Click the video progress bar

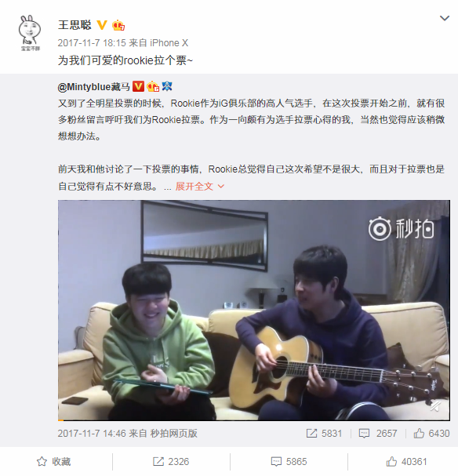[254, 420]
